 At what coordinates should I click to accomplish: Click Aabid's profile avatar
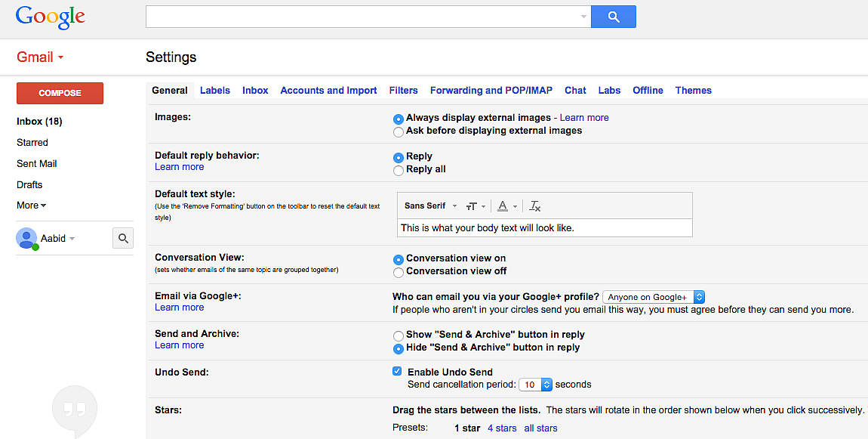(26, 238)
